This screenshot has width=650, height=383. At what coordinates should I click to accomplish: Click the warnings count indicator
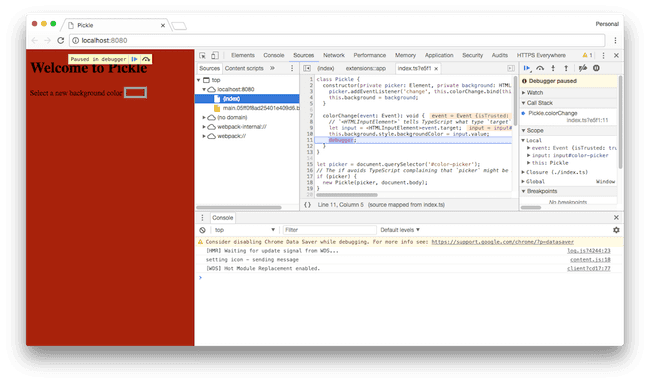(587, 55)
